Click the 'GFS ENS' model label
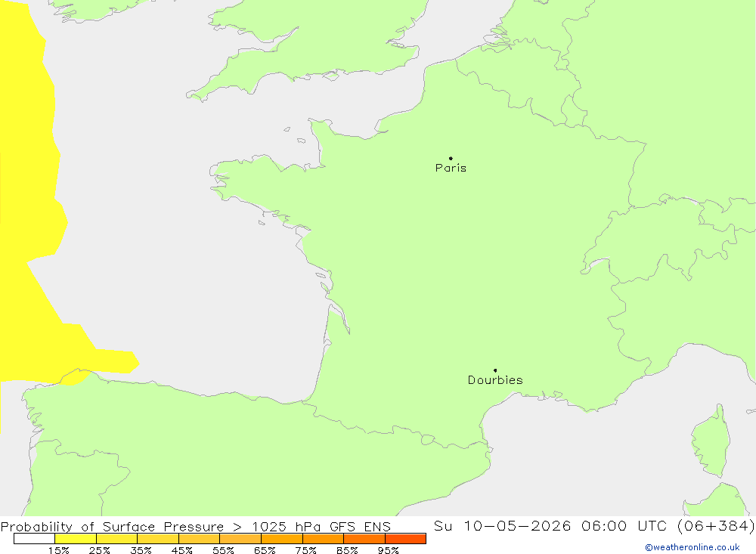Screen dimensions: 756x554 360,527
